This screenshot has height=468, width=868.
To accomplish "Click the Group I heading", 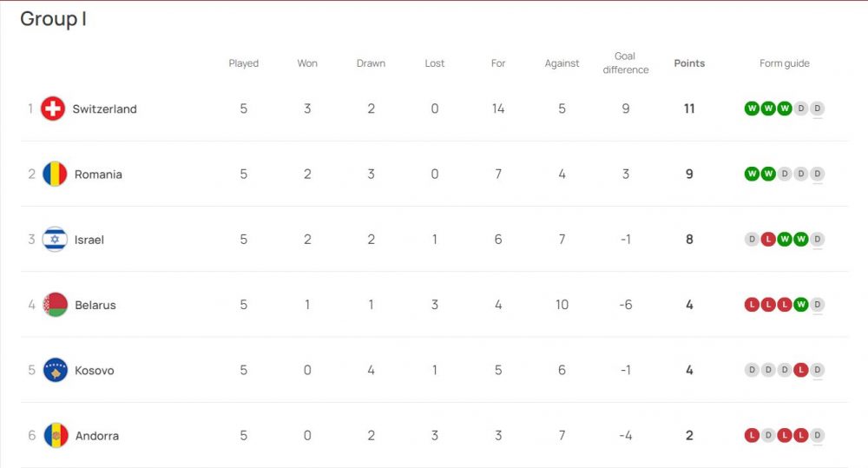I will click(x=53, y=19).
